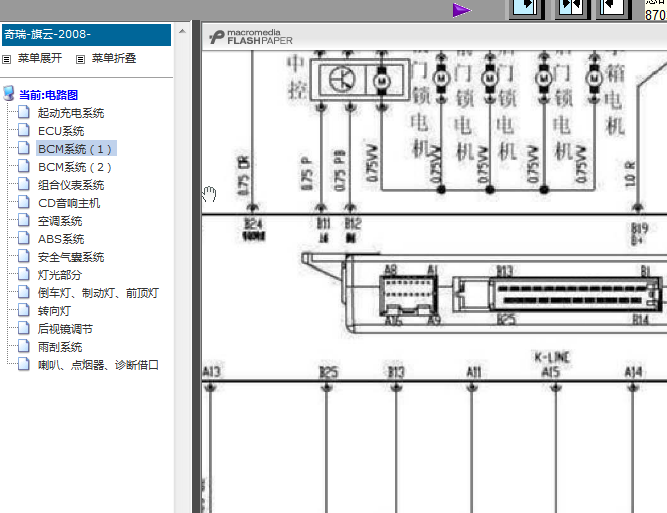Click page icon beside ABS系统
Image resolution: width=667 pixels, height=513 pixels.
[x=24, y=239]
